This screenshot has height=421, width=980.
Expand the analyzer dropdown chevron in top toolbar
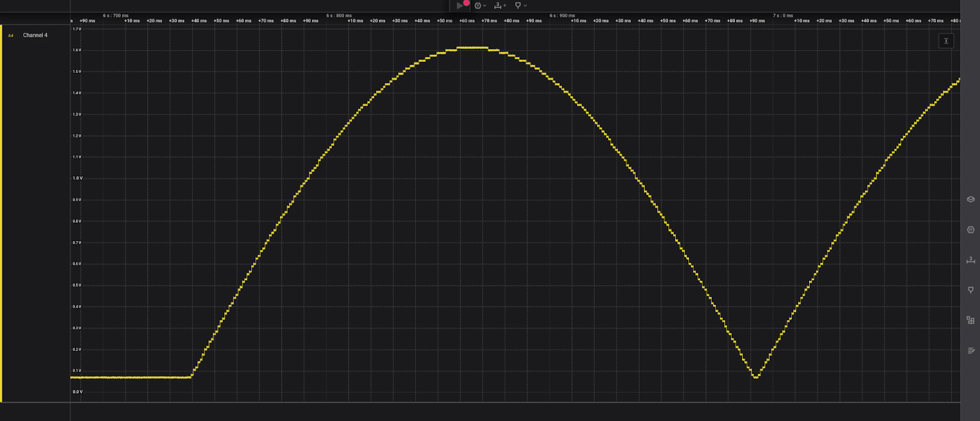pyautogui.click(x=485, y=6)
